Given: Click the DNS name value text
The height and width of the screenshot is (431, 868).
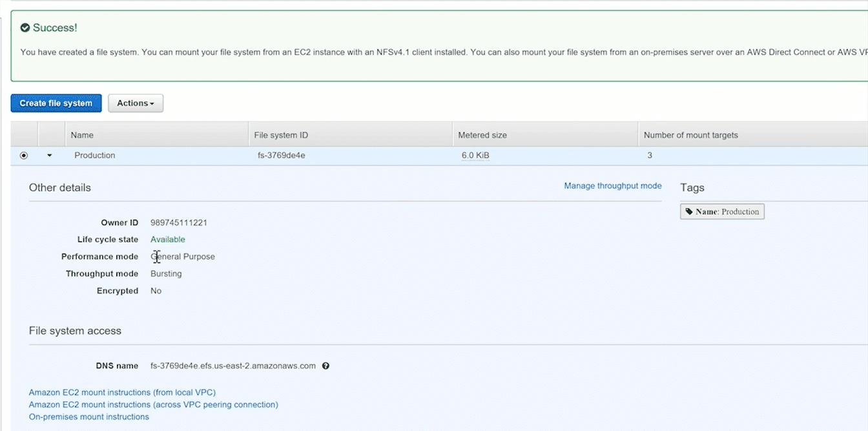Looking at the screenshot, I should pos(233,366).
